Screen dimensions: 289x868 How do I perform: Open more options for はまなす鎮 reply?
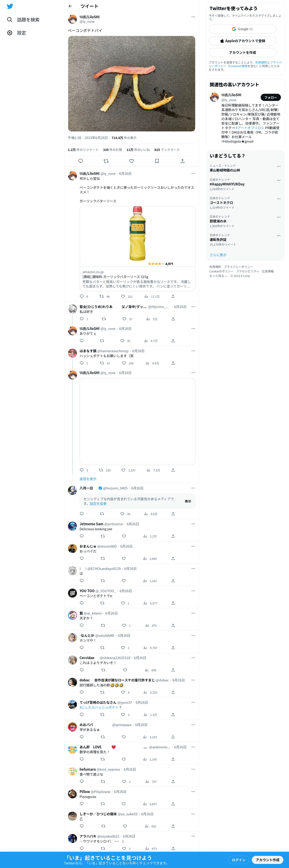pyautogui.click(x=193, y=351)
